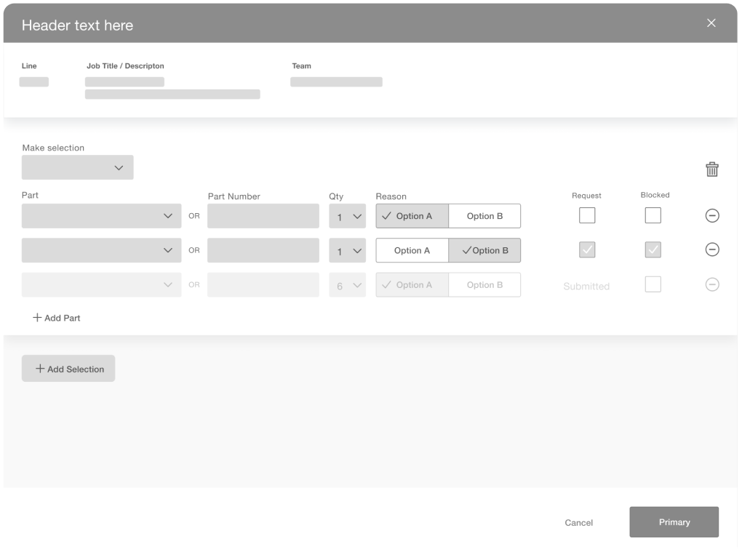Screen dimensions: 742x560
Task: Open the first row Qty dropdown
Action: tap(348, 216)
